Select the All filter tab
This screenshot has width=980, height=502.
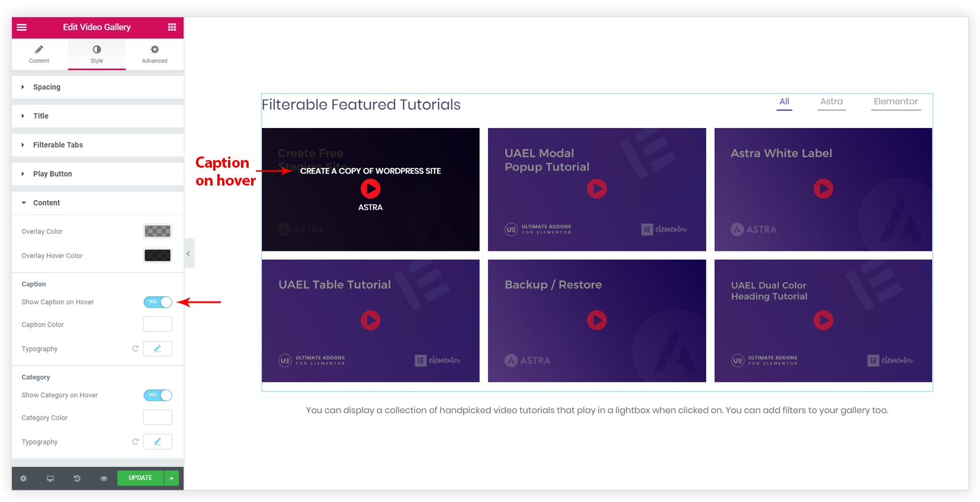784,102
